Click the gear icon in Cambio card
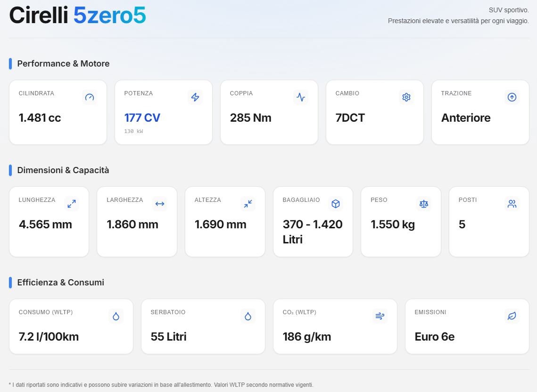This screenshot has height=392, width=537. tap(406, 97)
